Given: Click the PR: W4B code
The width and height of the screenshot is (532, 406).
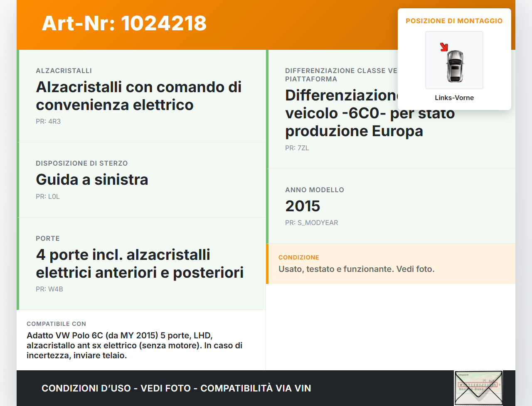Looking at the screenshot, I should (49, 289).
